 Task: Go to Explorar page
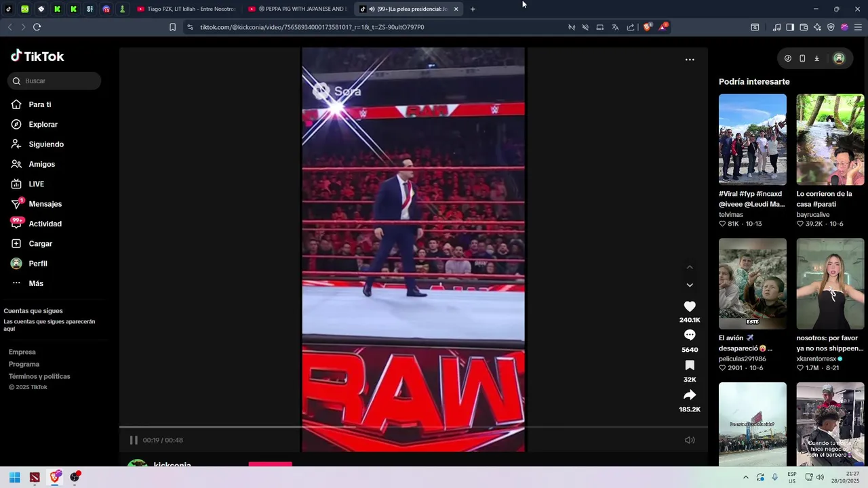click(x=35, y=125)
